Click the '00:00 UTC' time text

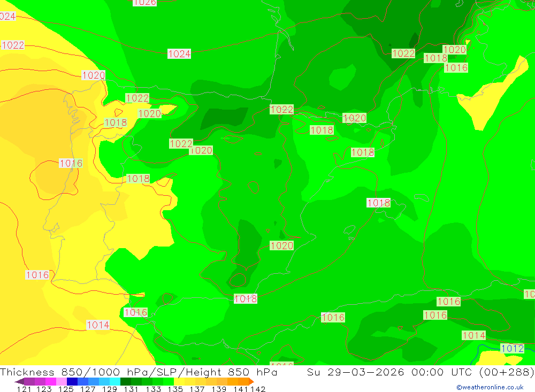443,372
